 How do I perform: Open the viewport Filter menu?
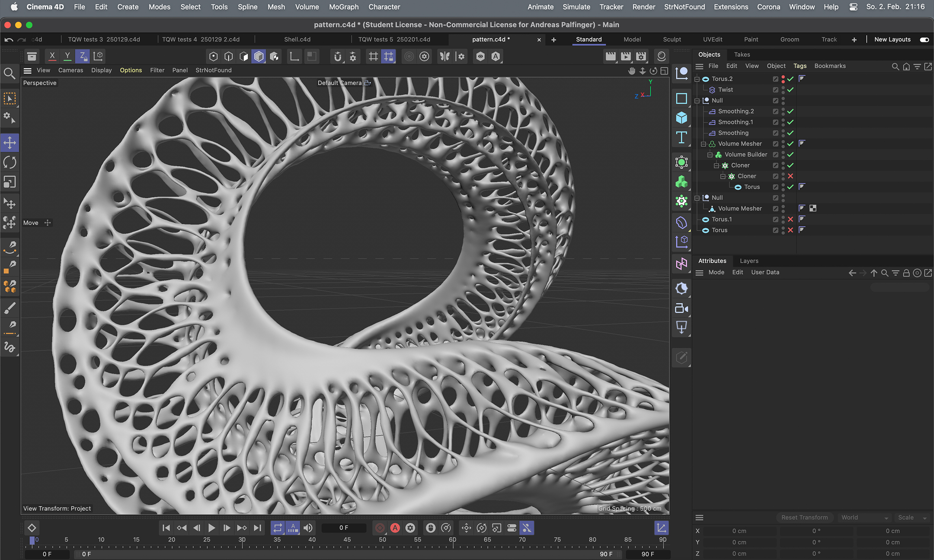(157, 70)
